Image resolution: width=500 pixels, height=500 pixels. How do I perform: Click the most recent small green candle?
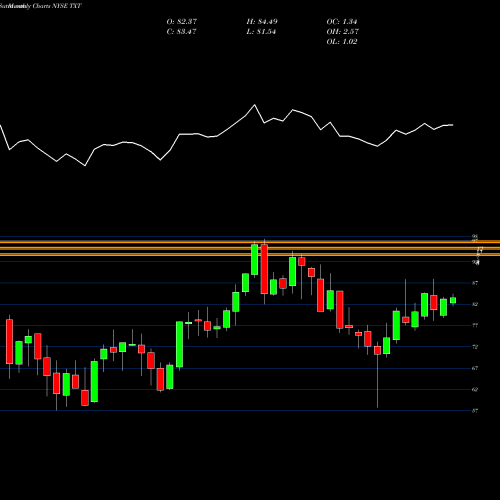[x=453, y=300]
